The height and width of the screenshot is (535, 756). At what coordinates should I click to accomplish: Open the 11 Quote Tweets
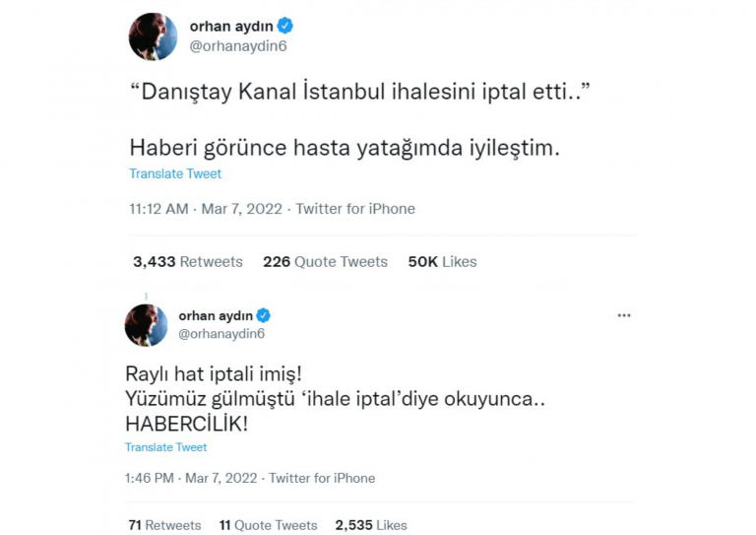click(268, 525)
